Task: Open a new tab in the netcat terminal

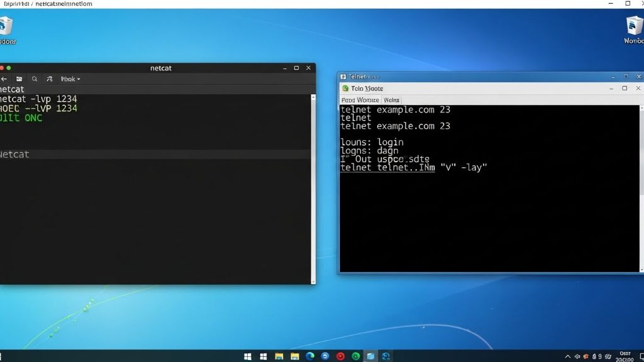Action: click(18, 79)
